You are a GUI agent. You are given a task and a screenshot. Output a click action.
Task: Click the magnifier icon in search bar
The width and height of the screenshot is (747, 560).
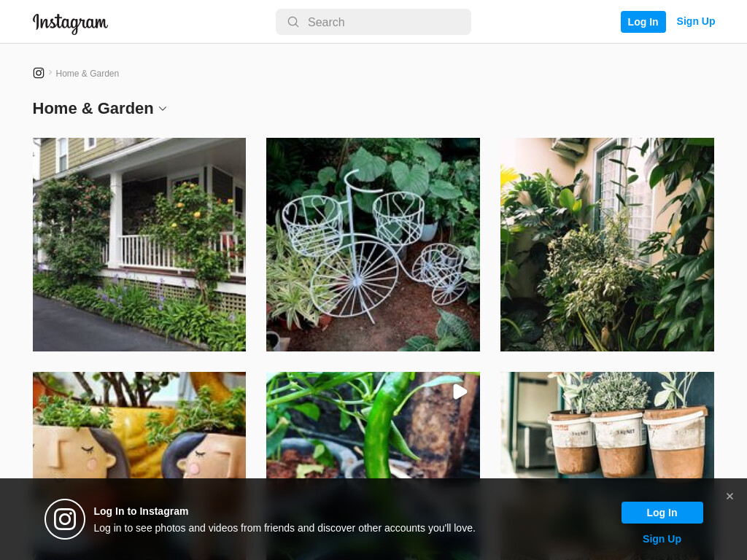pyautogui.click(x=293, y=22)
